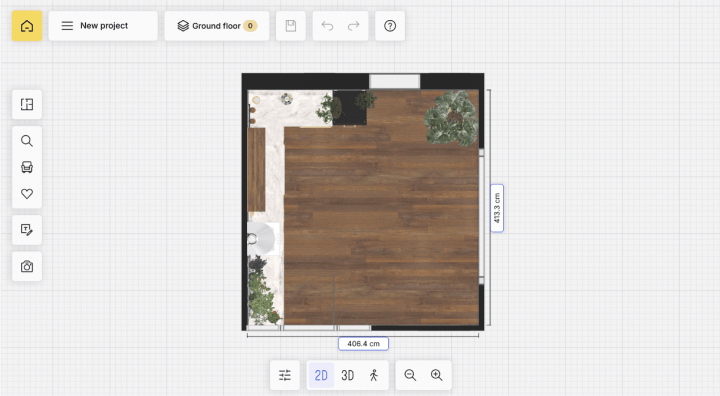Select the large plant in top-right corner
The image size is (720, 396).
click(x=451, y=118)
